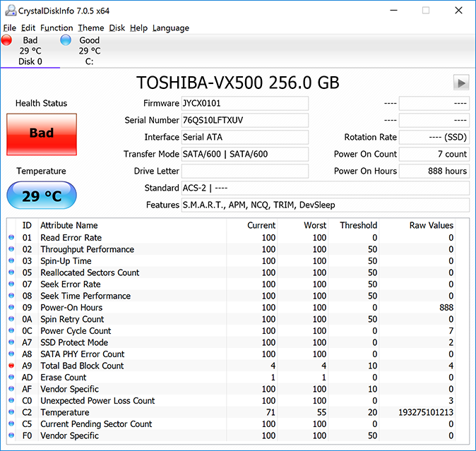Open the File menu
Image resolution: width=476 pixels, height=451 pixels.
[9, 28]
